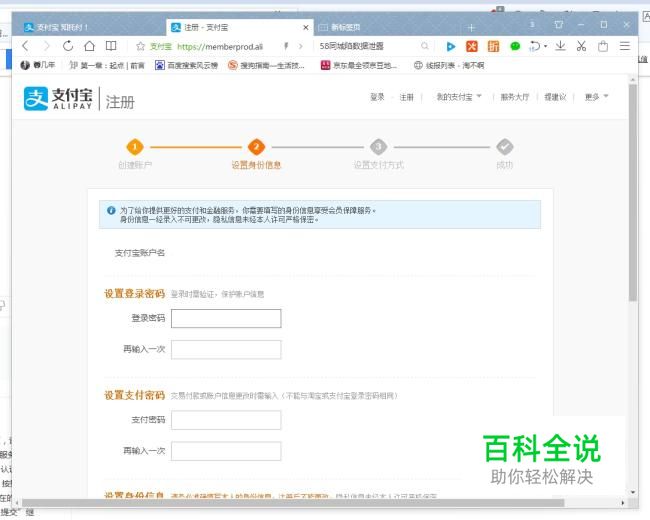
Task: Click step 1 创建账户 circle
Action: (135, 147)
